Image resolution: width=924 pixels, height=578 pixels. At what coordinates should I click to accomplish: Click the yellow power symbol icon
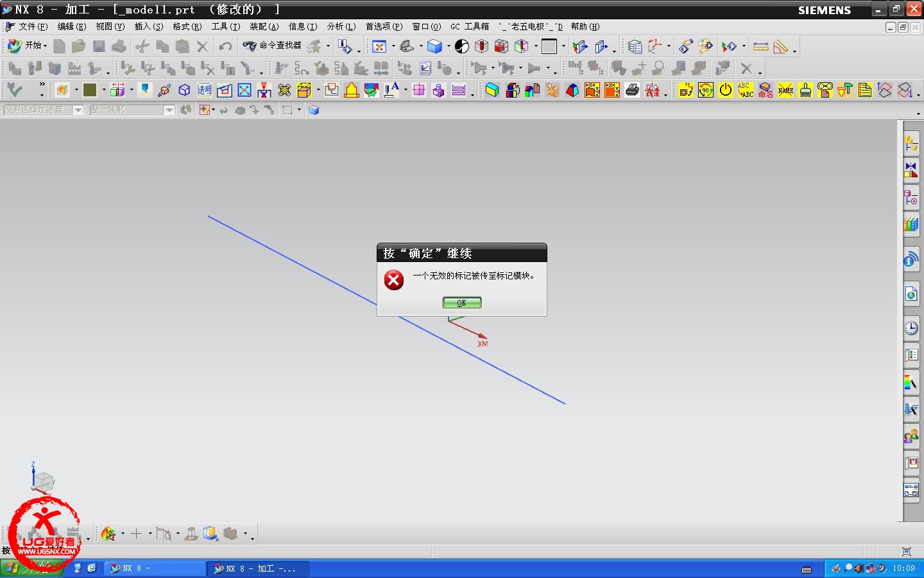[726, 90]
